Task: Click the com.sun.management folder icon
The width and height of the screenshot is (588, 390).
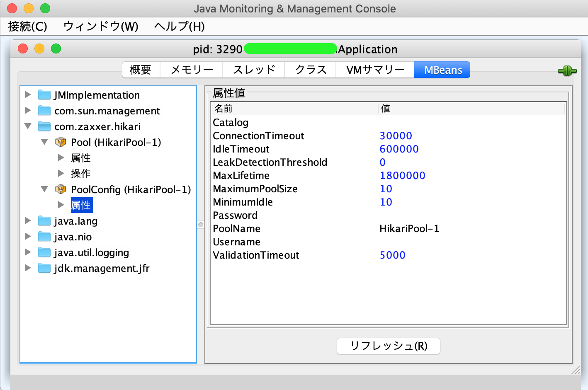Action: point(44,111)
